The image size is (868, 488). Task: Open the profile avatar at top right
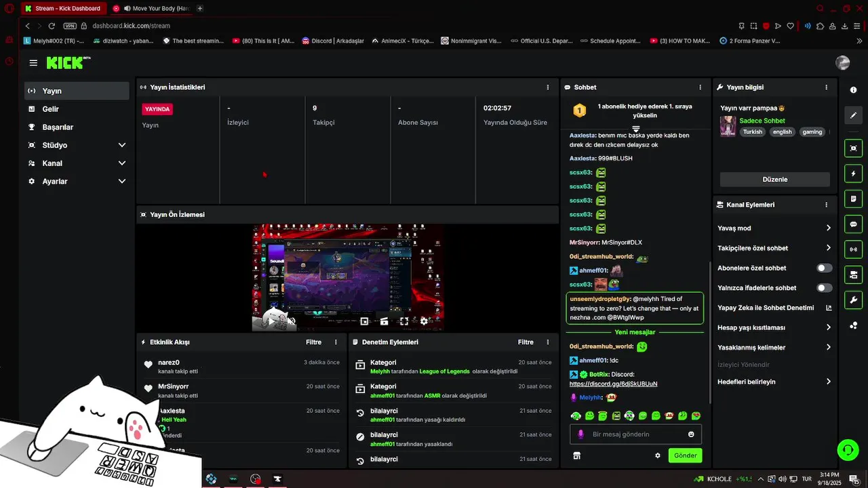tap(843, 63)
